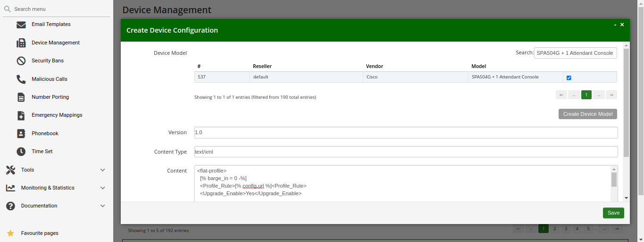Expand the Documentation menu chevron
Image resolution: width=644 pixels, height=242 pixels.
[x=103, y=206]
